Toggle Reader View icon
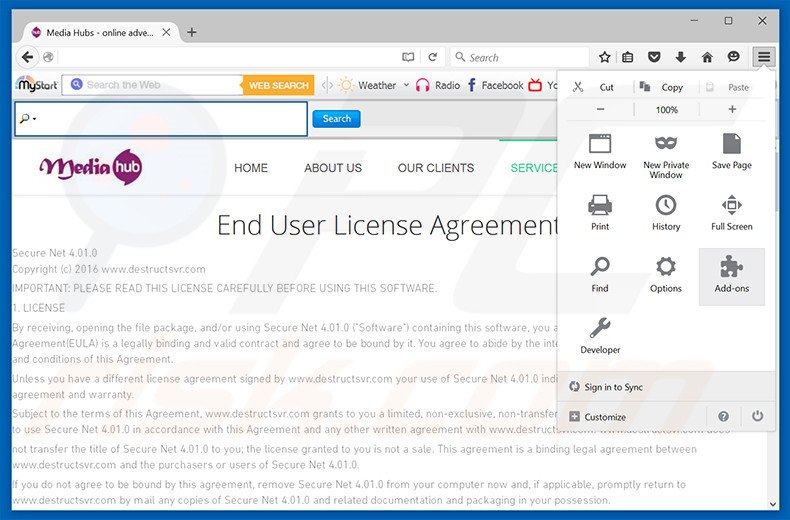Image resolution: width=790 pixels, height=520 pixels. click(x=408, y=57)
